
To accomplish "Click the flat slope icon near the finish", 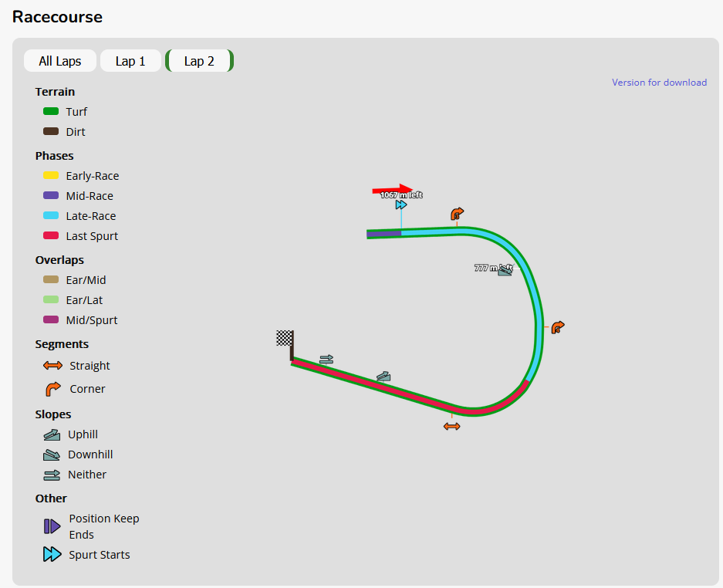I will [326, 360].
